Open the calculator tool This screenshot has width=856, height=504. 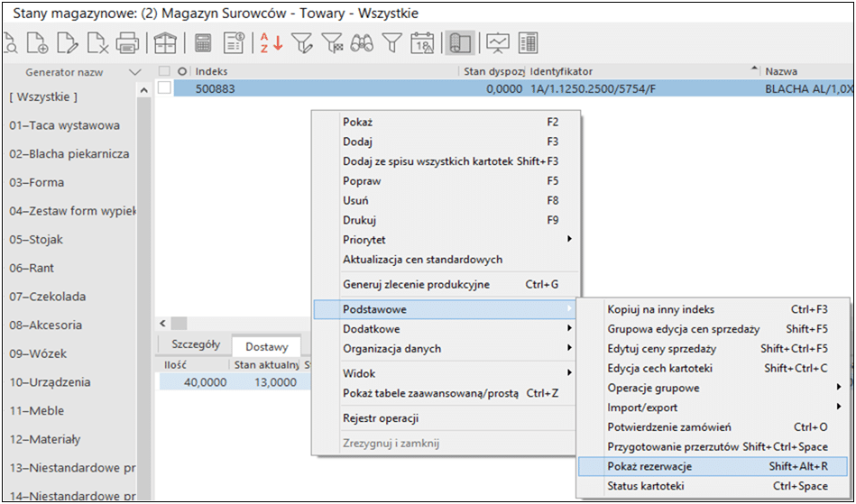pyautogui.click(x=203, y=42)
